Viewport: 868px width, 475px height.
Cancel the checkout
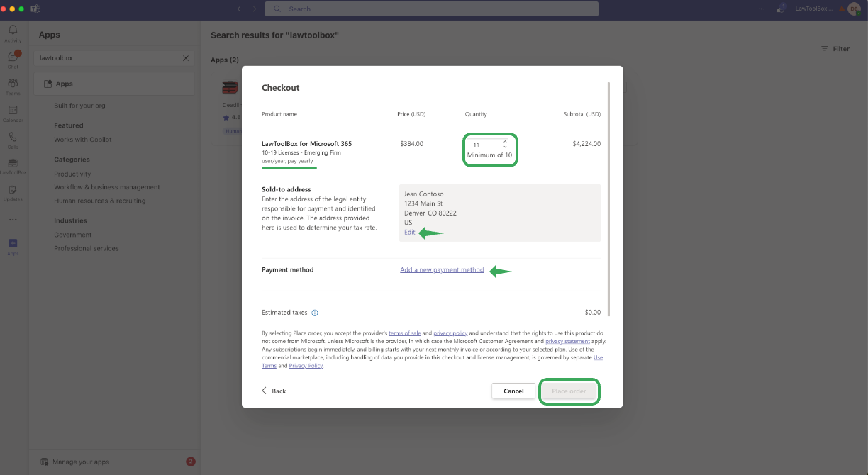(513, 391)
